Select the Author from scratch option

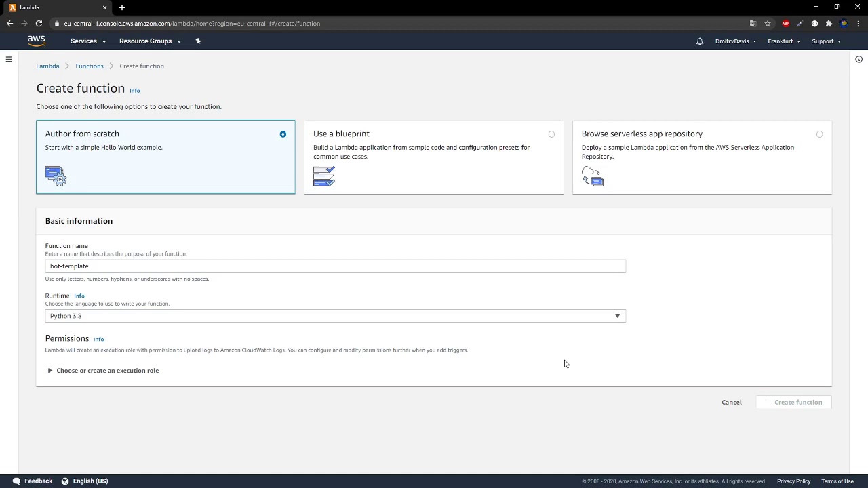(x=283, y=134)
